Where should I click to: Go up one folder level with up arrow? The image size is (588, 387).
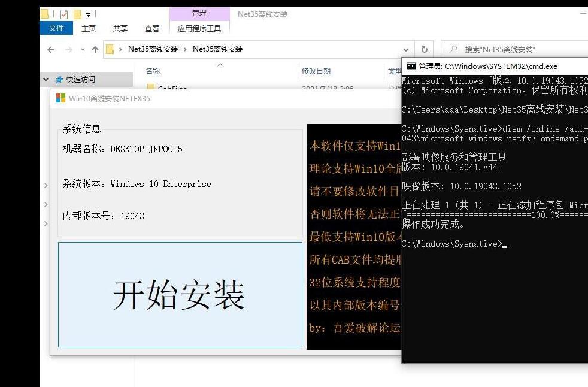click(95, 50)
